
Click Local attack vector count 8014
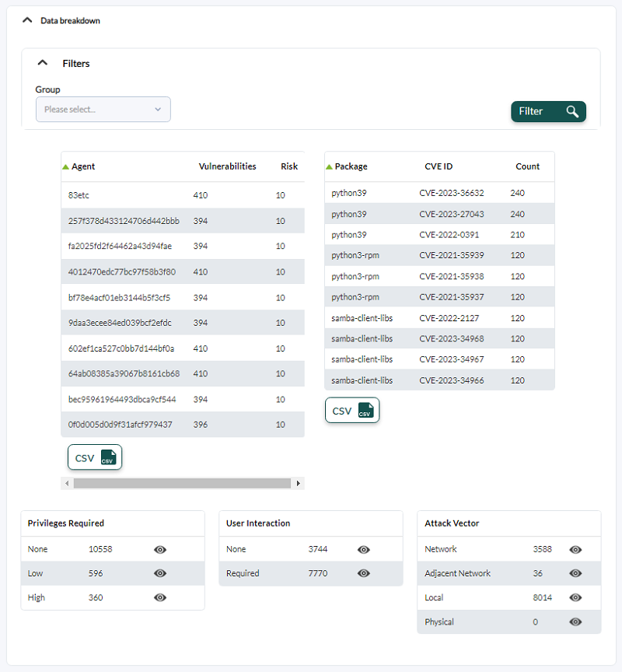click(x=543, y=597)
